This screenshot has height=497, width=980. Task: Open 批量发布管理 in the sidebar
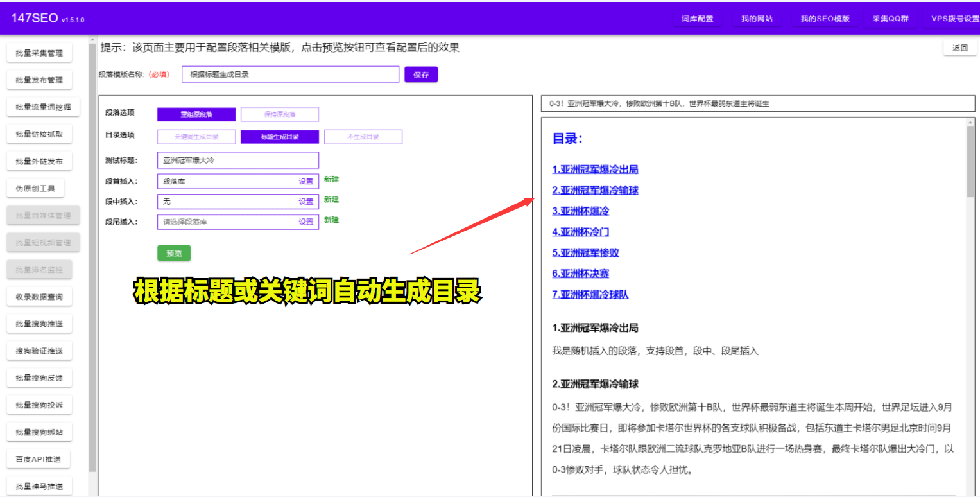39,80
